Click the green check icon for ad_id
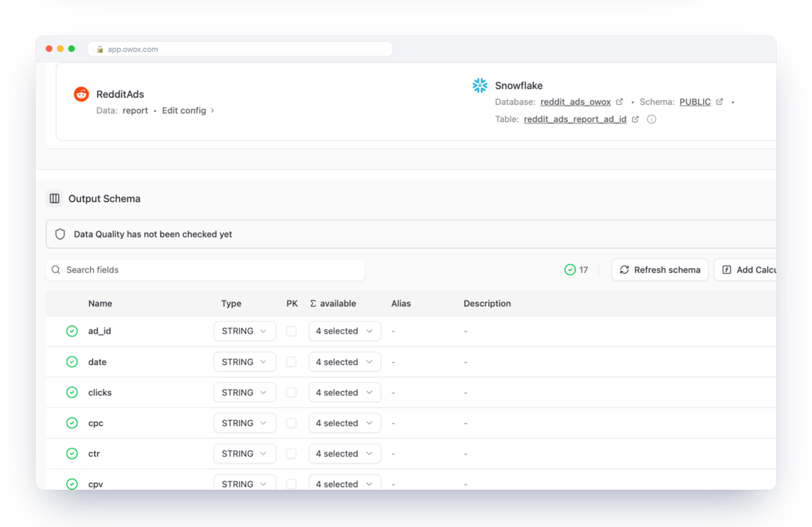 (72, 331)
